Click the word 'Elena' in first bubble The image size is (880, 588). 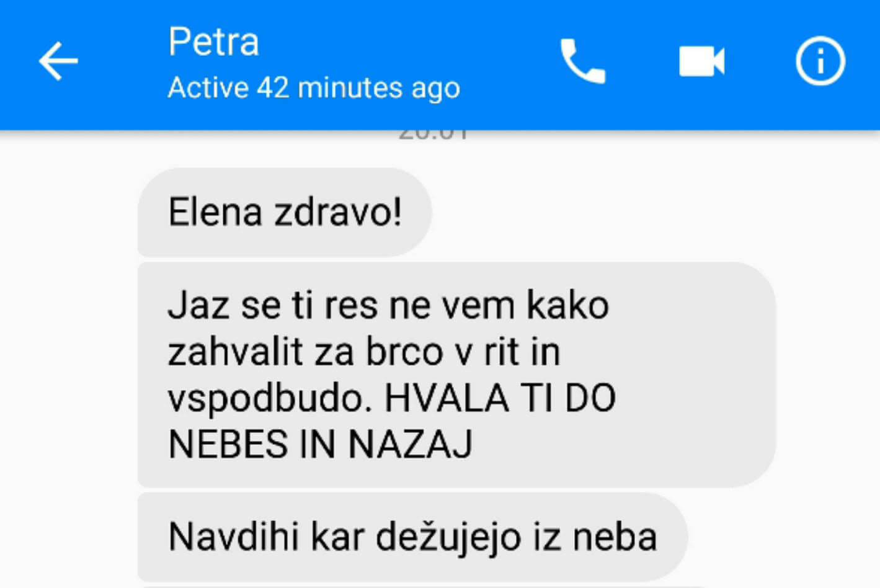[x=215, y=212]
